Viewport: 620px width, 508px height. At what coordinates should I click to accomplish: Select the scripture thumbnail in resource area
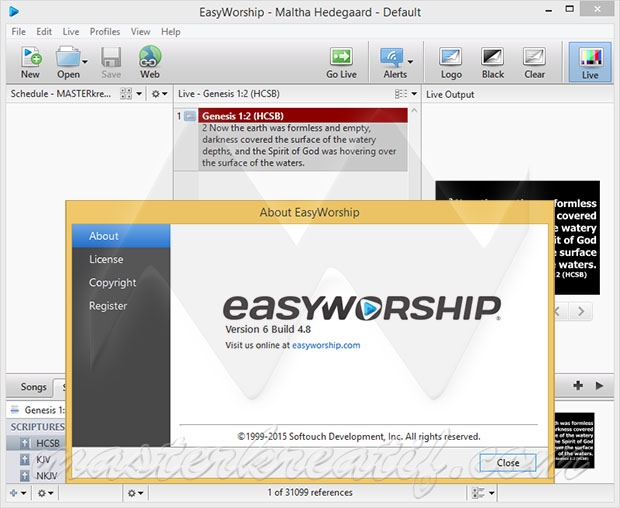point(574,440)
